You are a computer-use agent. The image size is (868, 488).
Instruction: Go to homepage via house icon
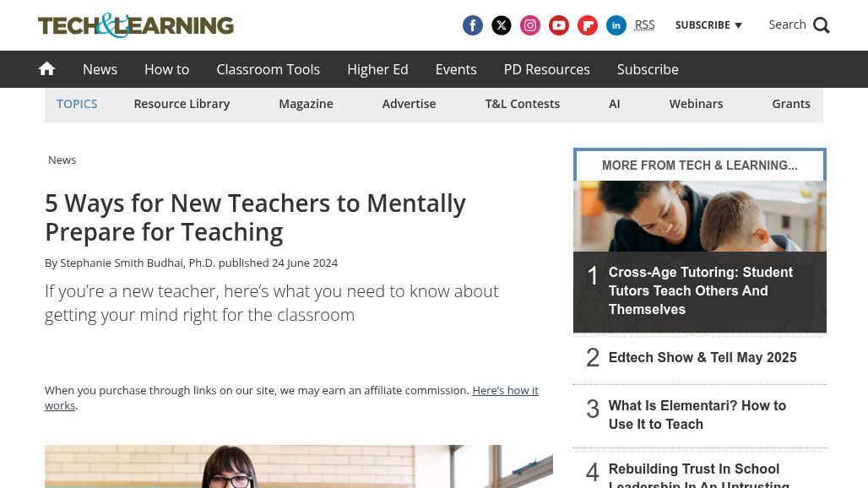[46, 68]
